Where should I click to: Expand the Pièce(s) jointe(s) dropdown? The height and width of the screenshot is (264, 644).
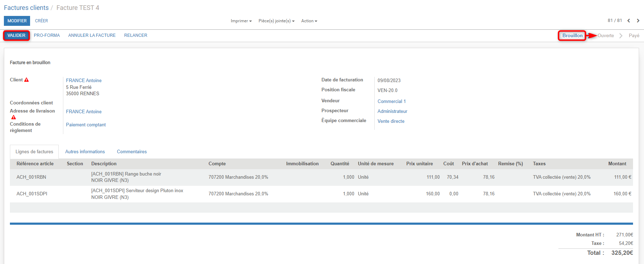276,21
